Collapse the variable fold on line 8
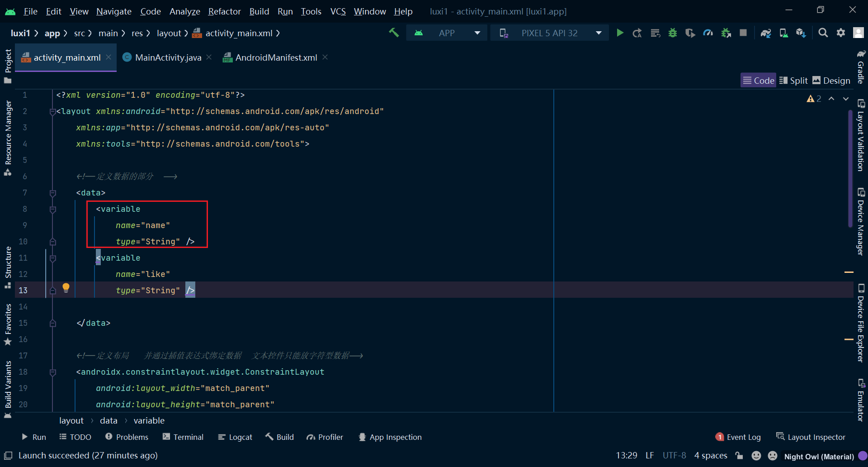This screenshot has height=467, width=868. click(x=53, y=210)
